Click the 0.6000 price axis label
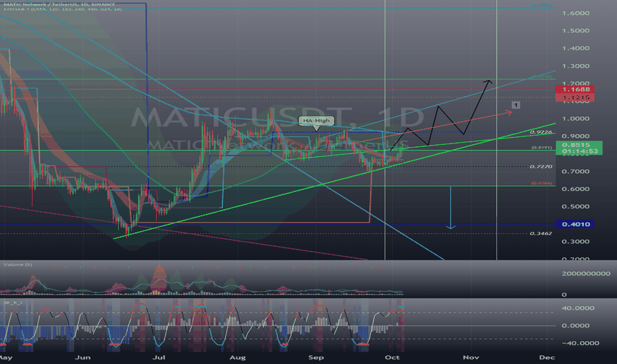This screenshot has height=364, width=617. (x=576, y=189)
